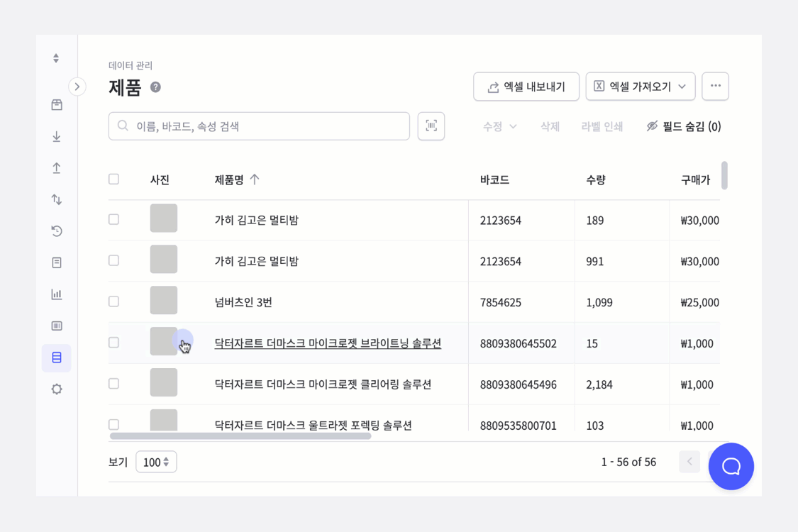Screen dimensions: 798x532
Task: Open the 닥터자르트 브라이트닝 솔루션 product link
Action: point(328,343)
